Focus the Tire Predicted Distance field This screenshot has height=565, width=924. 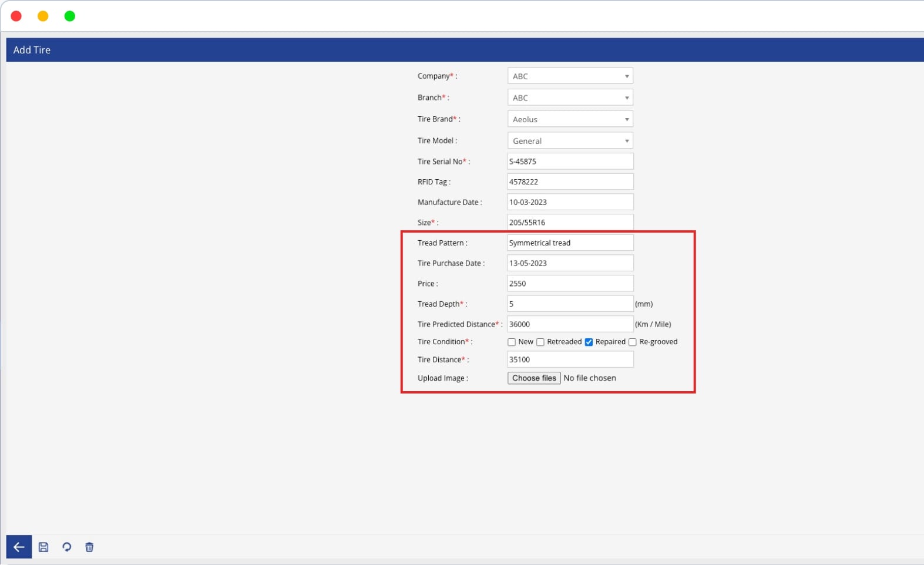pos(570,324)
